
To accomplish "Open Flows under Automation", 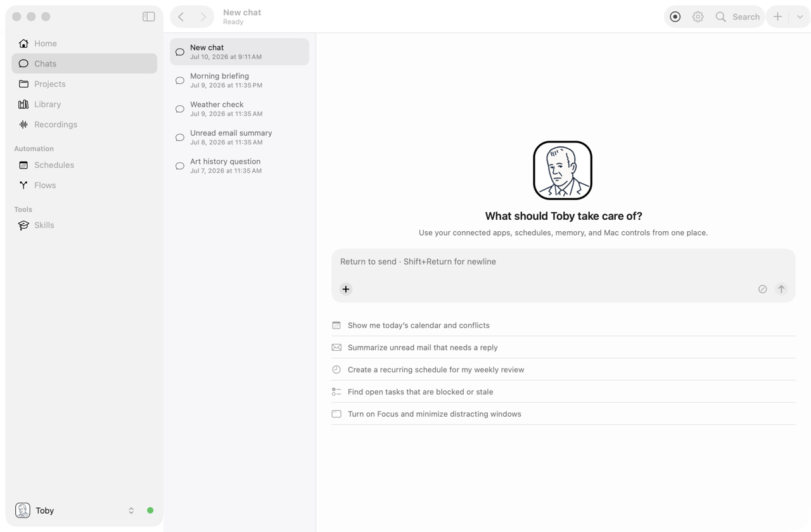I will coord(84,185).
